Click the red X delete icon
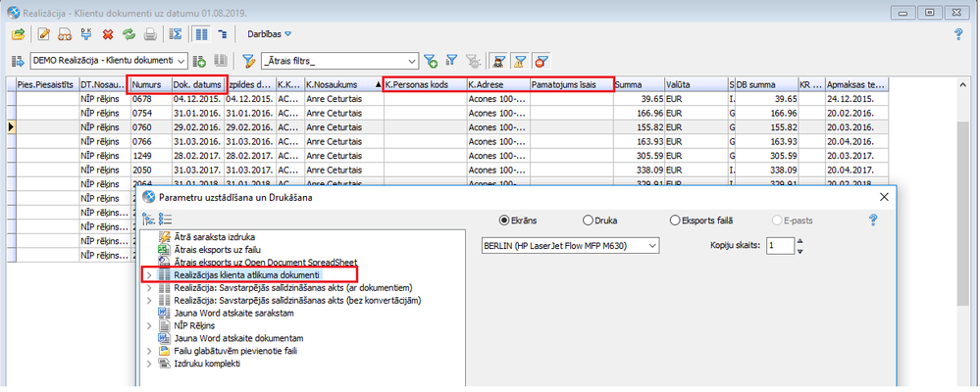 107,34
